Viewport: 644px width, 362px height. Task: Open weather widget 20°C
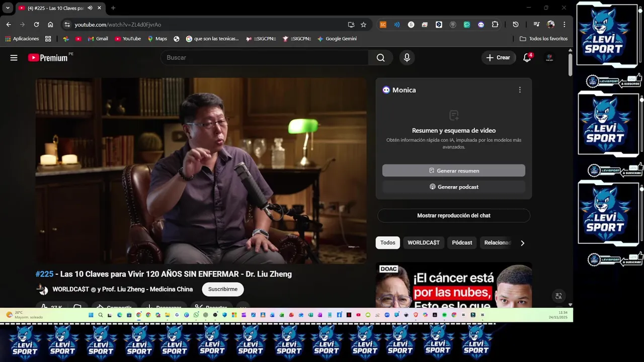[24, 315]
